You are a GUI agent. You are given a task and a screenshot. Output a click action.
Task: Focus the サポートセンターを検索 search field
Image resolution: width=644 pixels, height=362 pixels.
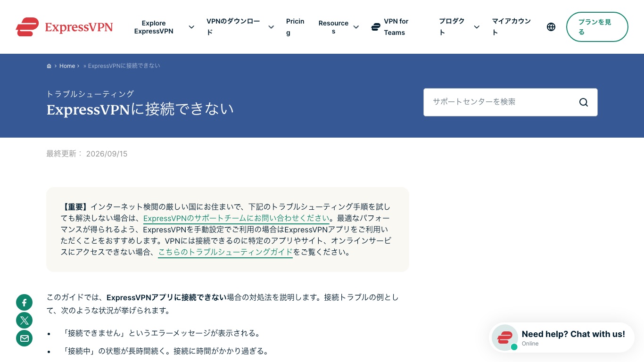510,102
